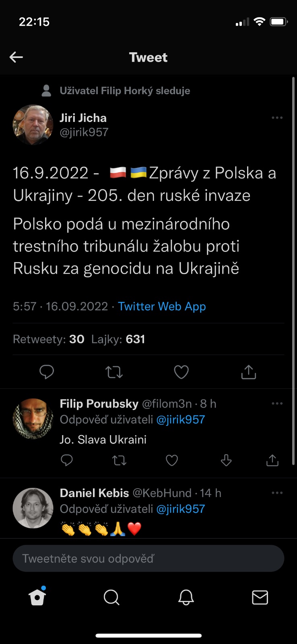
Task: Tap the back arrow icon
Action: 16,57
